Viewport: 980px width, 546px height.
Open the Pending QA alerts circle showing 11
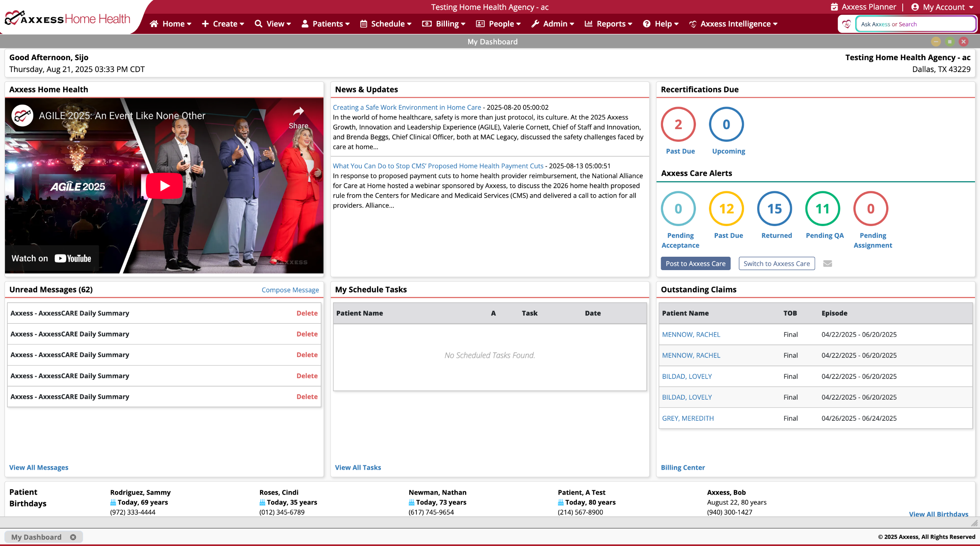coord(823,208)
